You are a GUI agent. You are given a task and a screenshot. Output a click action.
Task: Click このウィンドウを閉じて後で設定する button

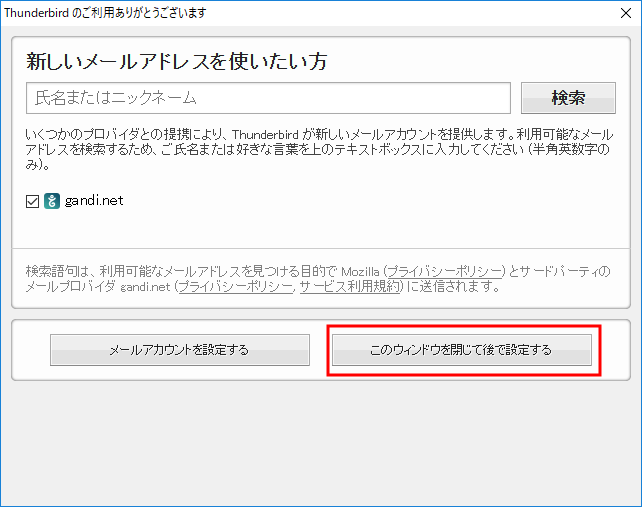pyautogui.click(x=461, y=350)
